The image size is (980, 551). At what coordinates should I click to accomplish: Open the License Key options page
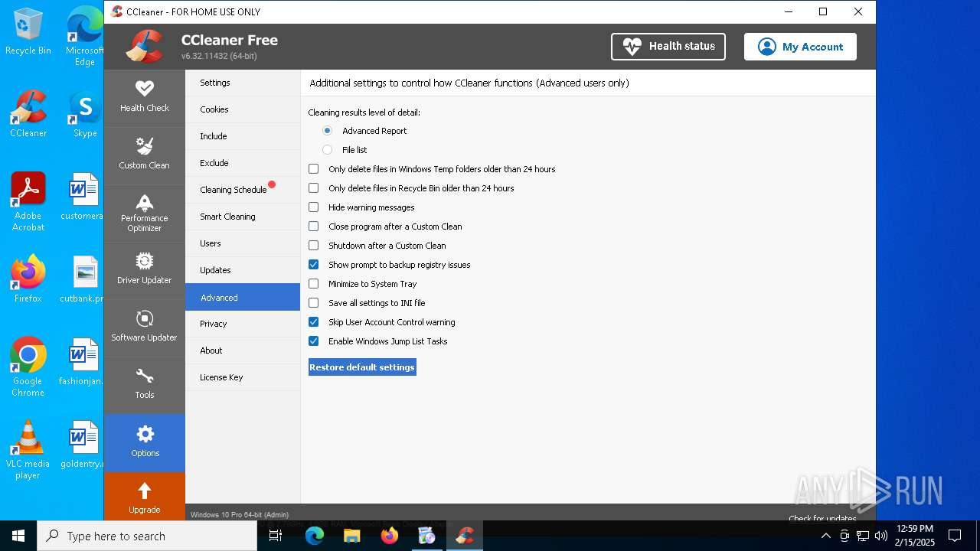[x=243, y=377]
